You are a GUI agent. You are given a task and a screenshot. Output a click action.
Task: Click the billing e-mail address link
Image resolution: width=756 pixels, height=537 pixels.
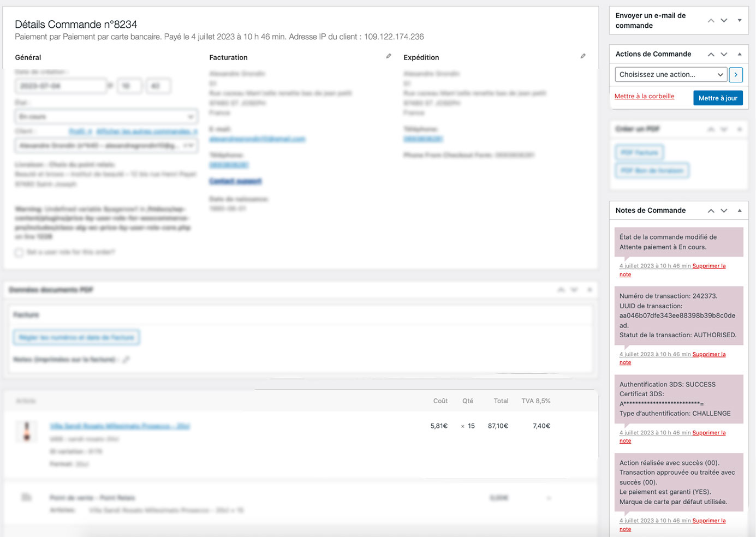pyautogui.click(x=257, y=139)
